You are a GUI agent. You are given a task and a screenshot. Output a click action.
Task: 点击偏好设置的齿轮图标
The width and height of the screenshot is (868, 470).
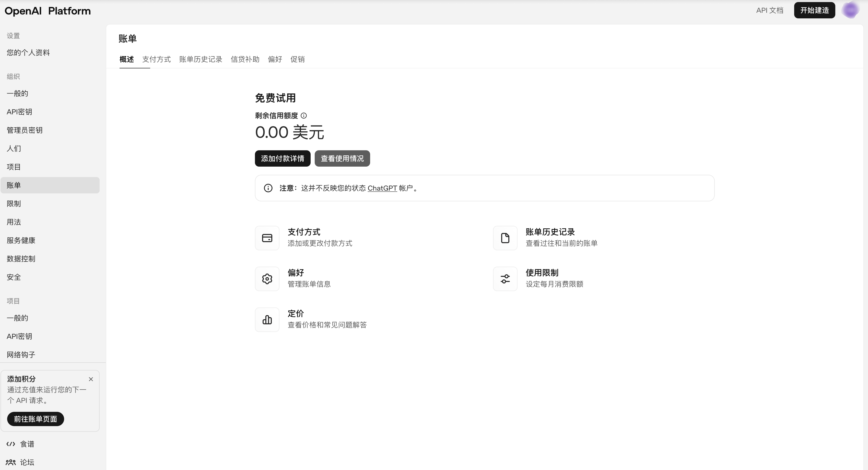[x=267, y=278]
